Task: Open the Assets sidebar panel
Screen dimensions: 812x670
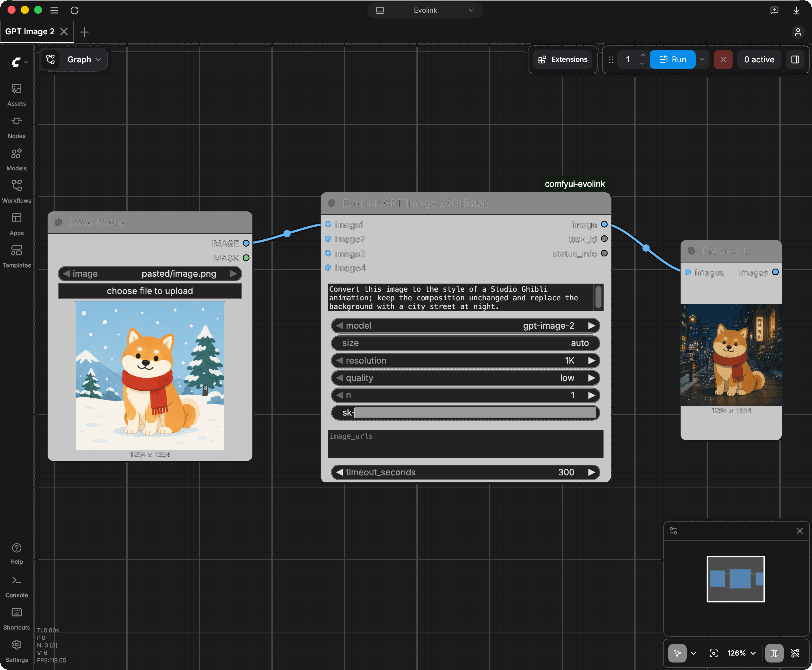Action: click(x=16, y=95)
